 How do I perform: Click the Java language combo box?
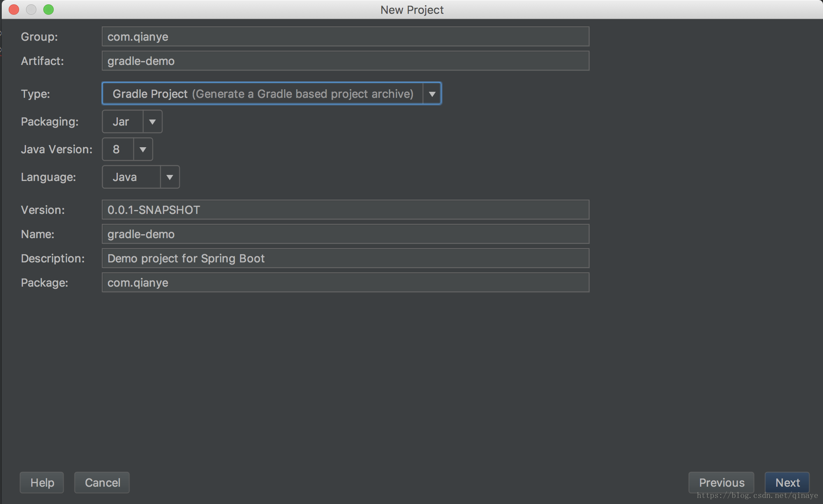pos(131,177)
